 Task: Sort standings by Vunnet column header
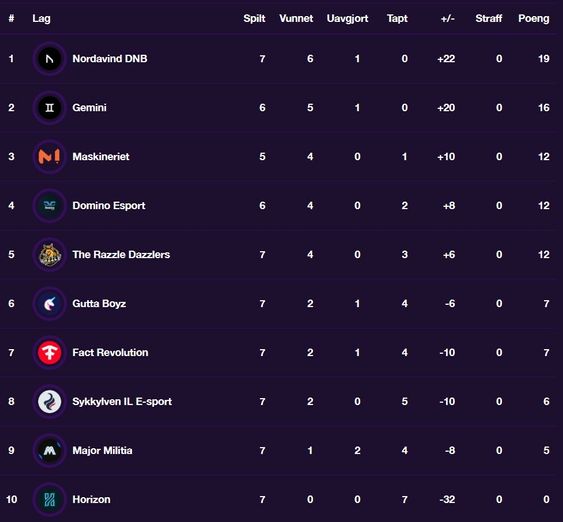[296, 18]
